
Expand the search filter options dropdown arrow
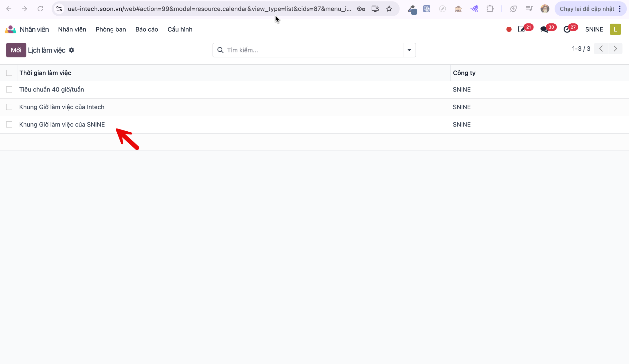[x=409, y=50]
